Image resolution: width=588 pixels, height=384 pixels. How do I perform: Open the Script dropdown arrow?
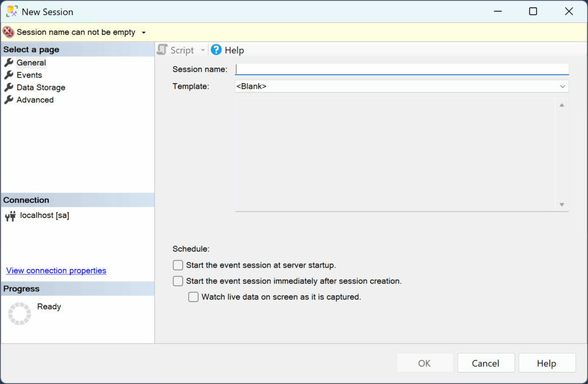point(203,50)
